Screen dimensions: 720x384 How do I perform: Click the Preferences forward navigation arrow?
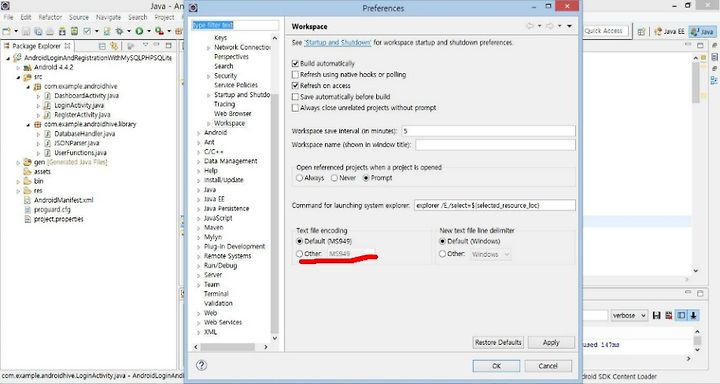tap(549, 26)
